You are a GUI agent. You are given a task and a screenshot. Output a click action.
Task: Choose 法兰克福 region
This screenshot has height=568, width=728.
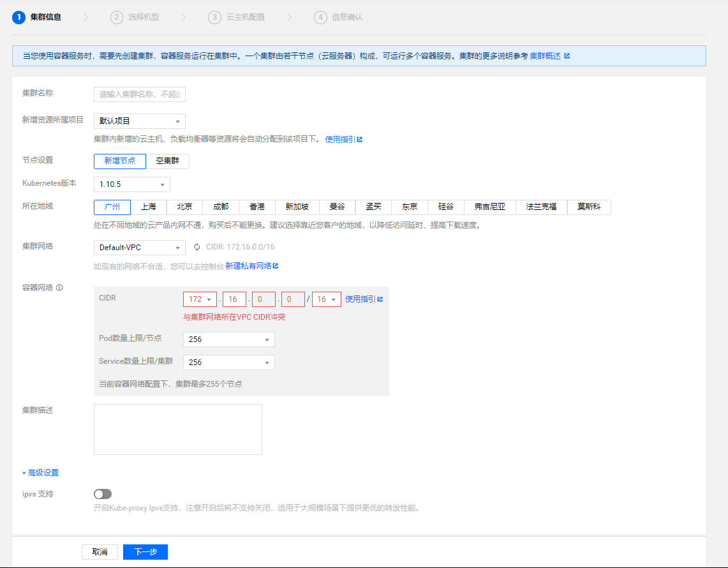541,207
